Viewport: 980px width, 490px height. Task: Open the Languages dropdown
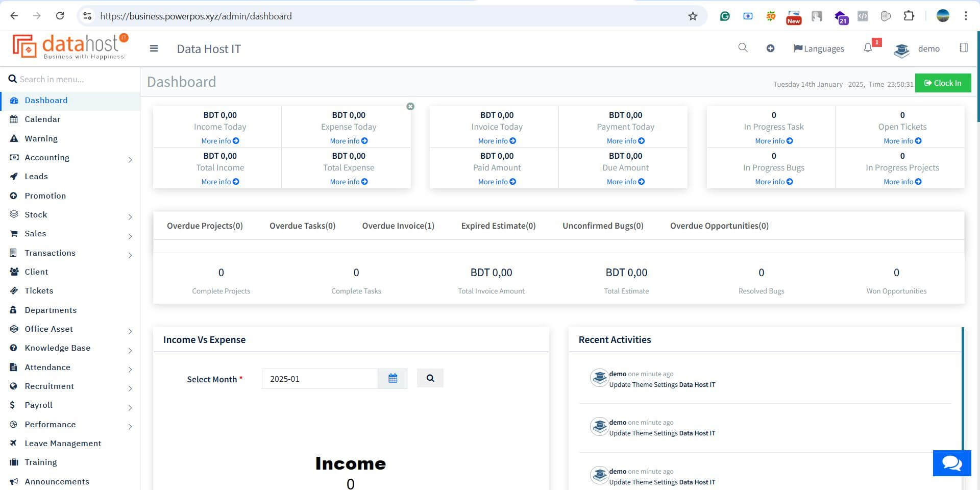click(818, 48)
